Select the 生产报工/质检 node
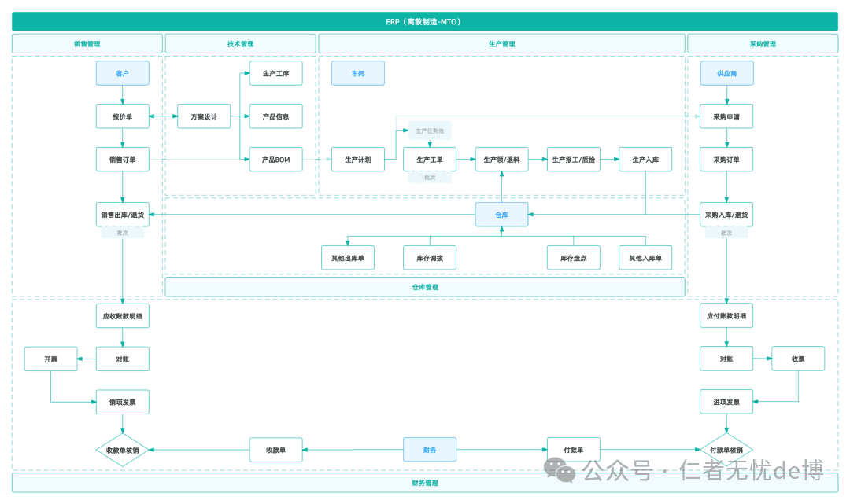Viewport: 850px width, 504px height. [574, 160]
